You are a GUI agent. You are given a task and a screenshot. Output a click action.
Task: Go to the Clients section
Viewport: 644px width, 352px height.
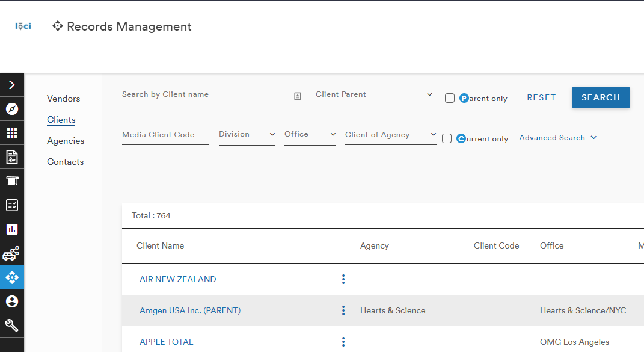(61, 120)
